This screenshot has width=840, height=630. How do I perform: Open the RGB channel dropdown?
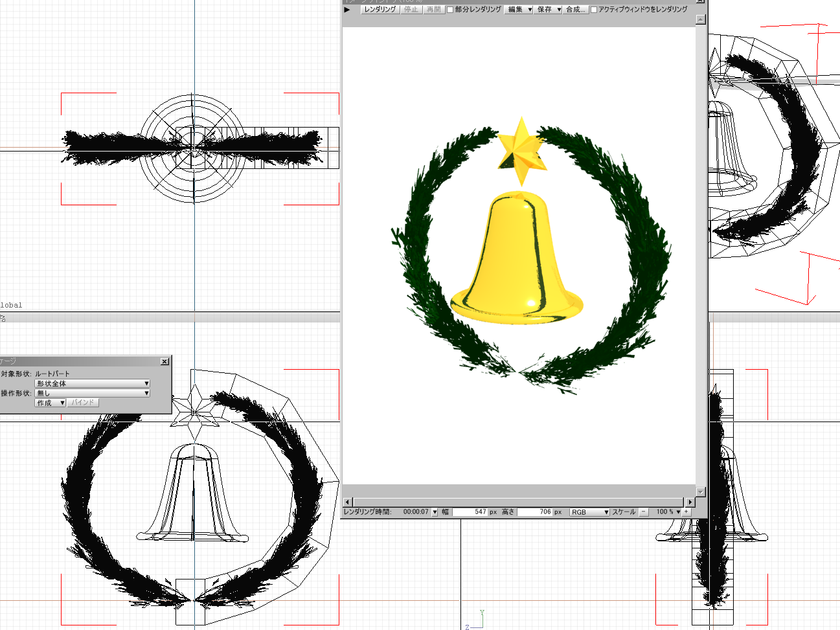click(589, 512)
